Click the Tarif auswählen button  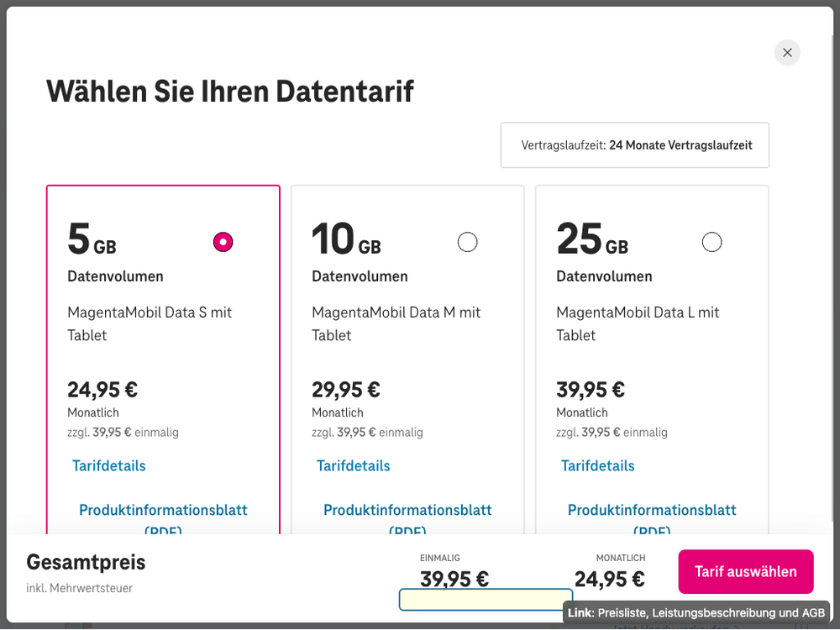(745, 571)
